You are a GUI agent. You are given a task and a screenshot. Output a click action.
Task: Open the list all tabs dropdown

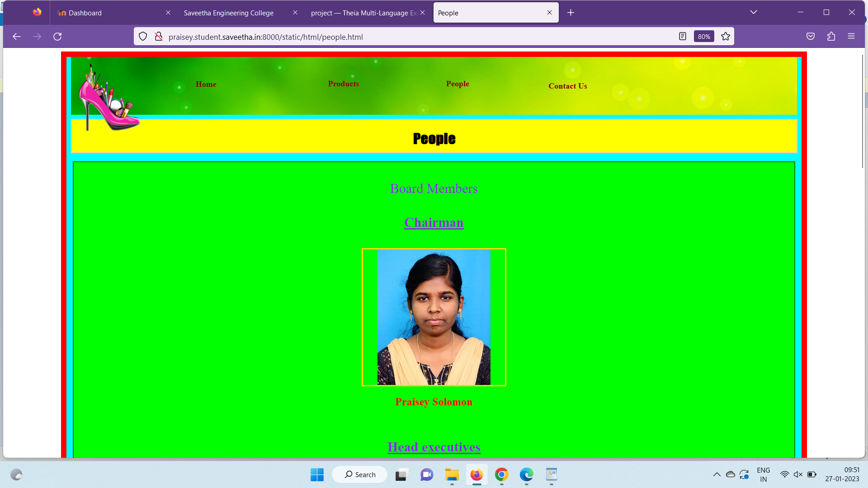click(753, 12)
